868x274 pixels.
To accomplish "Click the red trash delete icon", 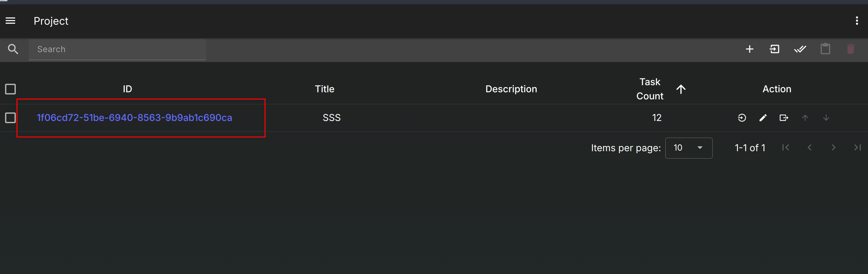I will [x=850, y=49].
